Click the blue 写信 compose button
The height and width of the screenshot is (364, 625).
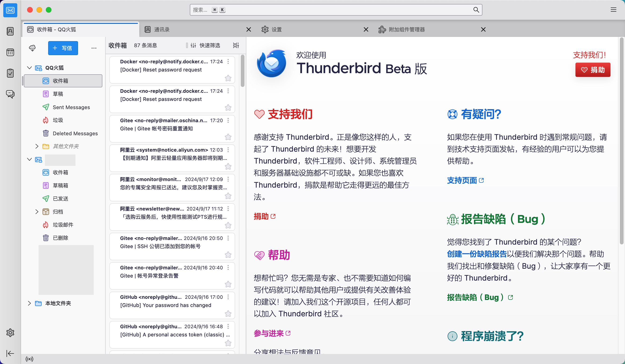[63, 48]
